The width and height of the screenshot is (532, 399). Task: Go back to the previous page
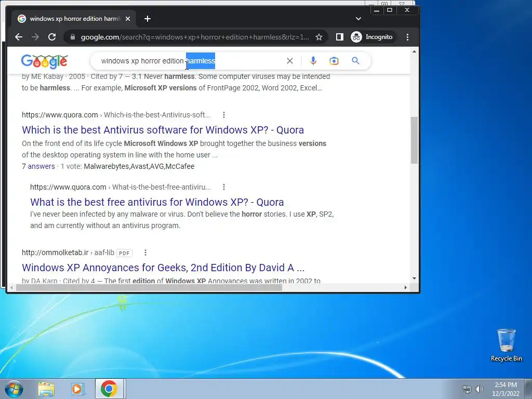[19, 37]
